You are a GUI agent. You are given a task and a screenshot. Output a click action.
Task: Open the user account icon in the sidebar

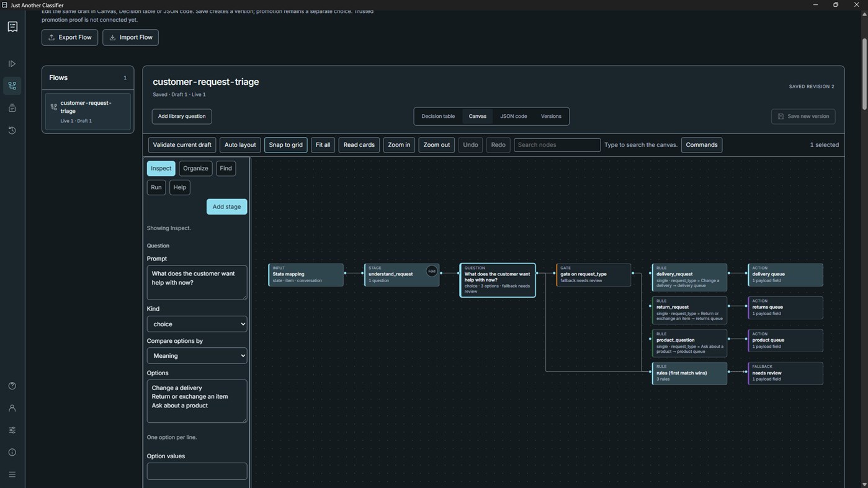click(x=12, y=408)
